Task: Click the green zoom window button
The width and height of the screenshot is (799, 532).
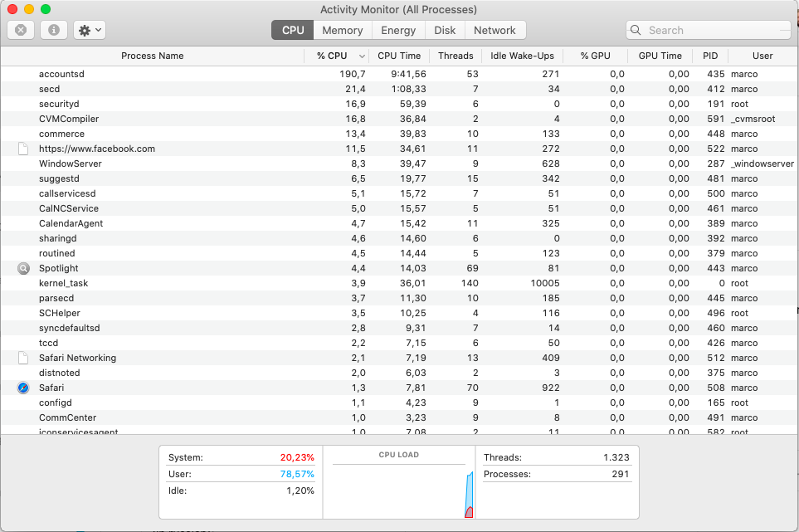Action: coord(46,9)
